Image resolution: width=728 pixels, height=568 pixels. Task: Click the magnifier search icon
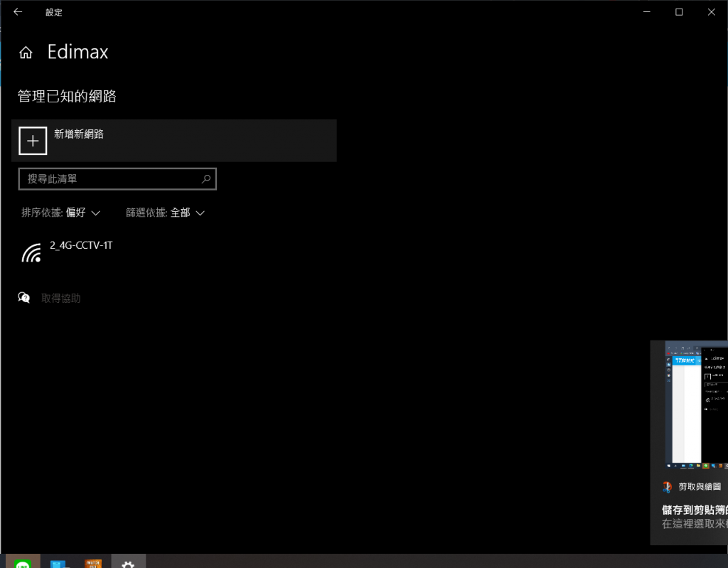205,179
